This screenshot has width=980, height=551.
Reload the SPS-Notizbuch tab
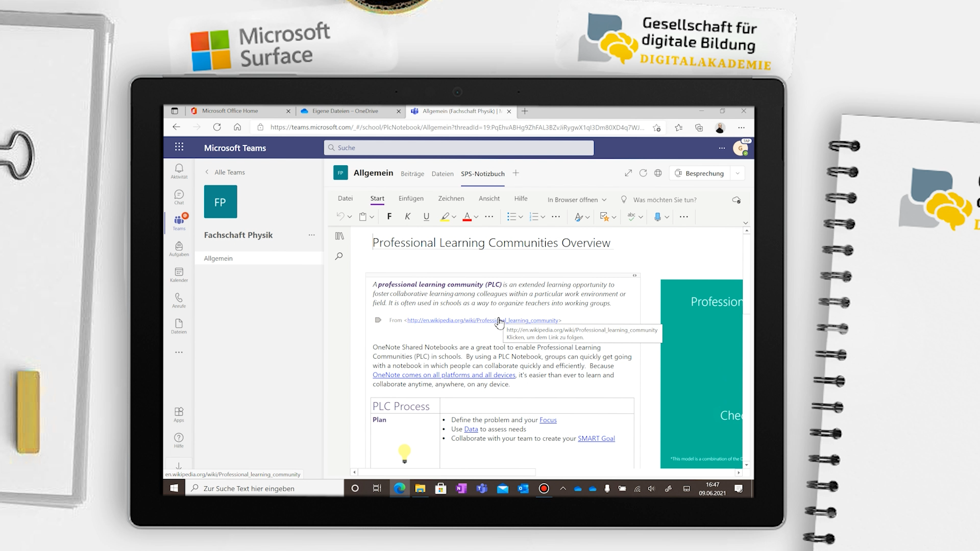(x=643, y=173)
